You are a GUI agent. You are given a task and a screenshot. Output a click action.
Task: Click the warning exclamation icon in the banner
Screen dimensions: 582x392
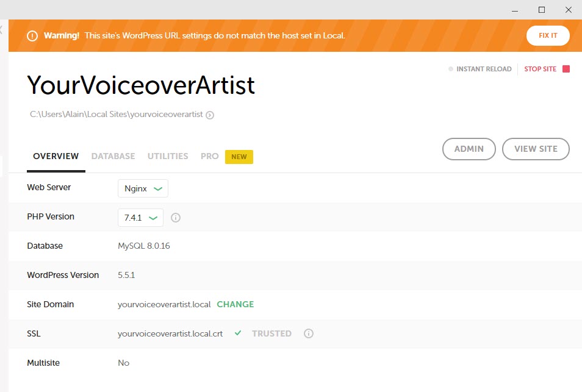click(32, 36)
